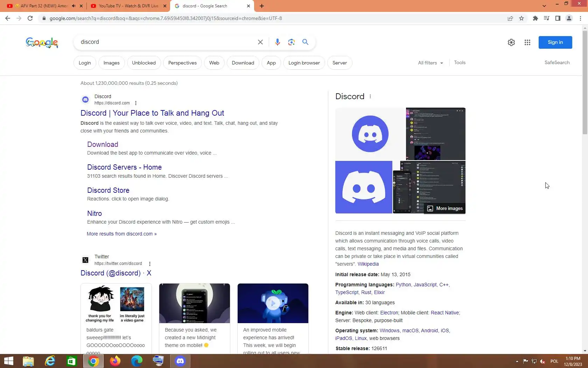Open the Chrome media controls icon
Screen dimensions: 588x368
[x=546, y=18]
